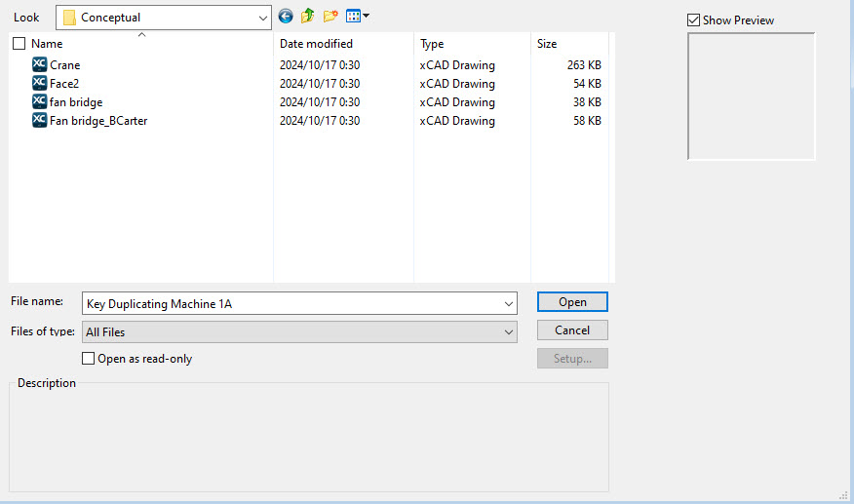Open the Views menu icon
The height and width of the screenshot is (504, 854).
pos(353,16)
